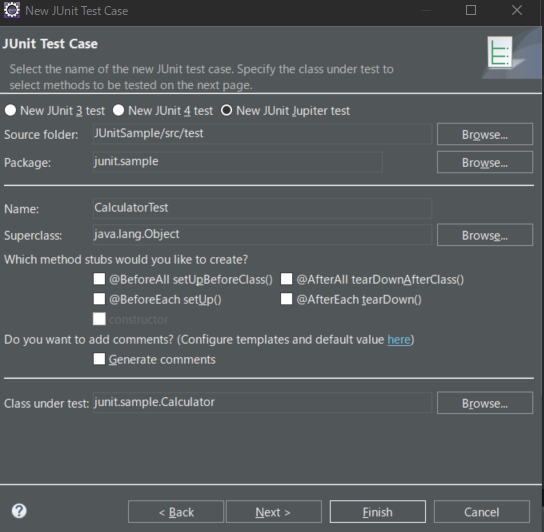The width and height of the screenshot is (544, 532).
Task: Click the Class under test field
Action: [262, 403]
